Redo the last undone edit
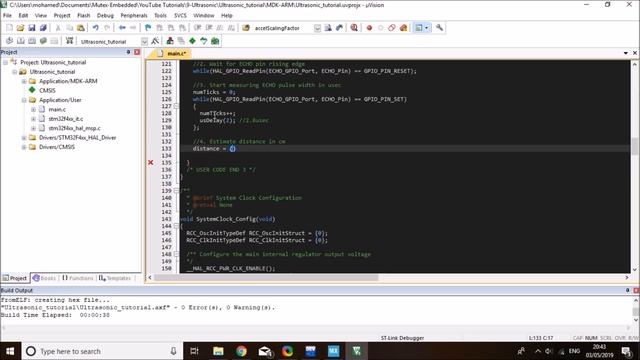 107,28
